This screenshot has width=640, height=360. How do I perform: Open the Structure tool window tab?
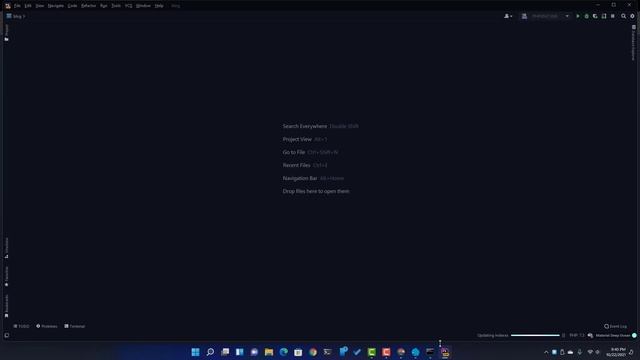(x=6, y=248)
